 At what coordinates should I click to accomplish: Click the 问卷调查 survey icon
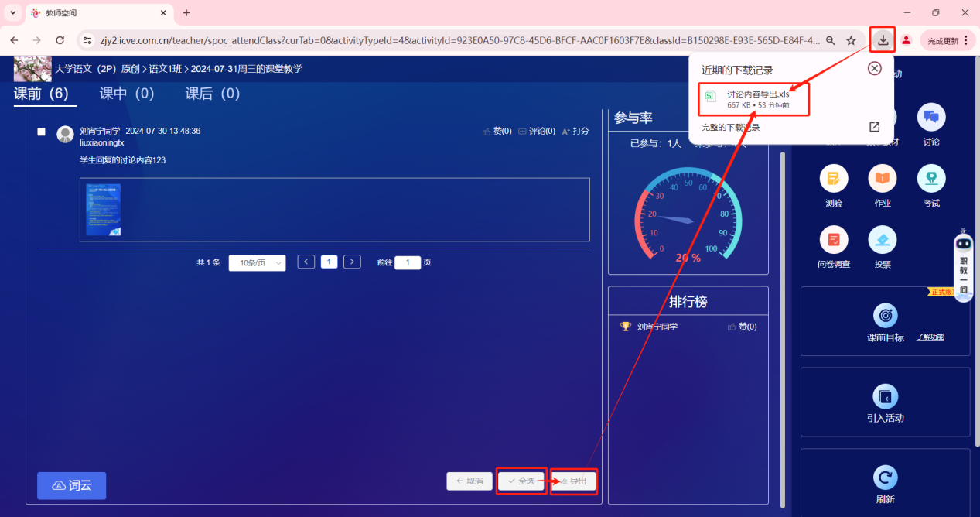tap(833, 240)
